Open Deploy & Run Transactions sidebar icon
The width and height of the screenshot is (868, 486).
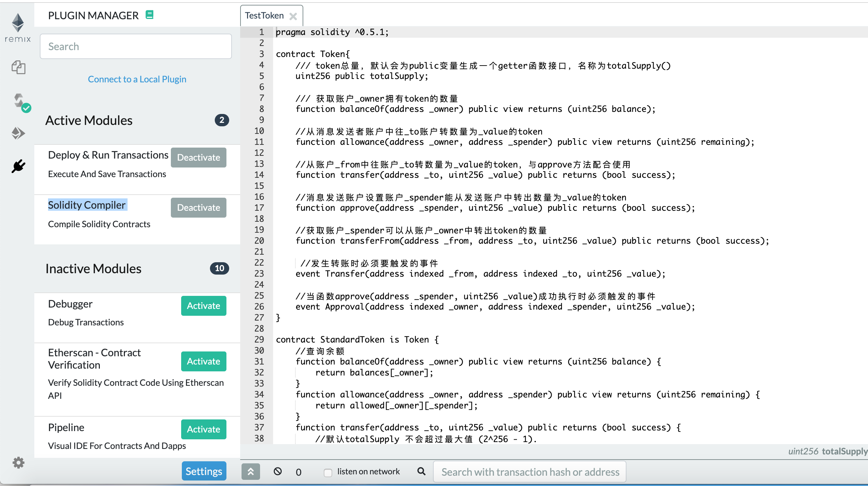(x=19, y=133)
